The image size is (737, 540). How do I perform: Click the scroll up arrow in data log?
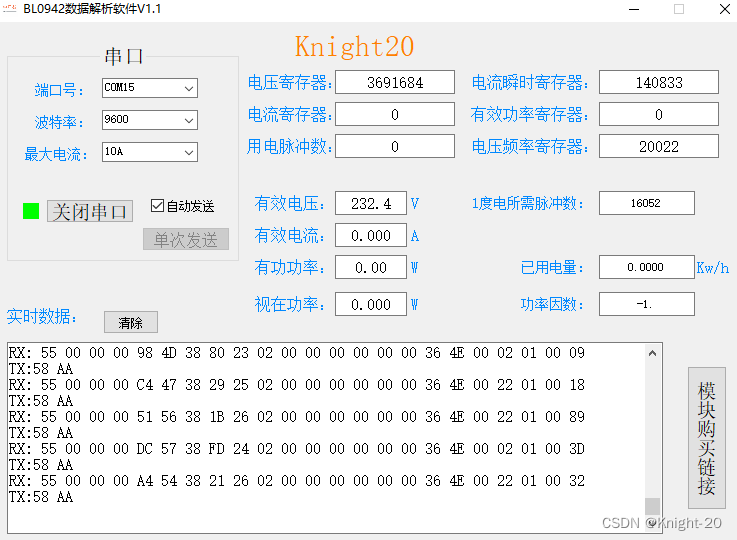652,353
